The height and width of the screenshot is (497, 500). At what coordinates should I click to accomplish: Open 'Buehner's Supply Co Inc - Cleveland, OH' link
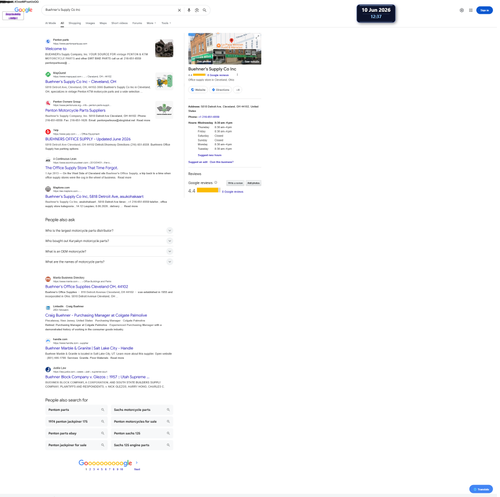tap(81, 82)
